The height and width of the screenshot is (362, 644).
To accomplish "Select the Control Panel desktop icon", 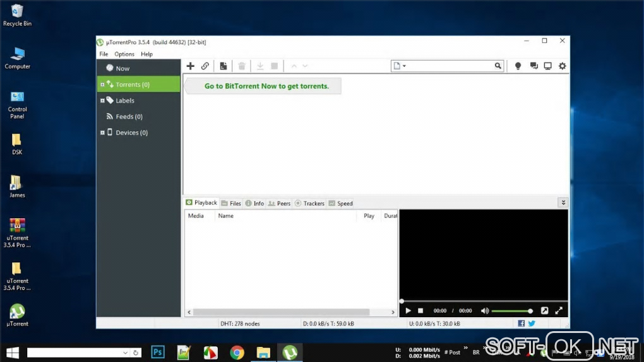I will [17, 105].
